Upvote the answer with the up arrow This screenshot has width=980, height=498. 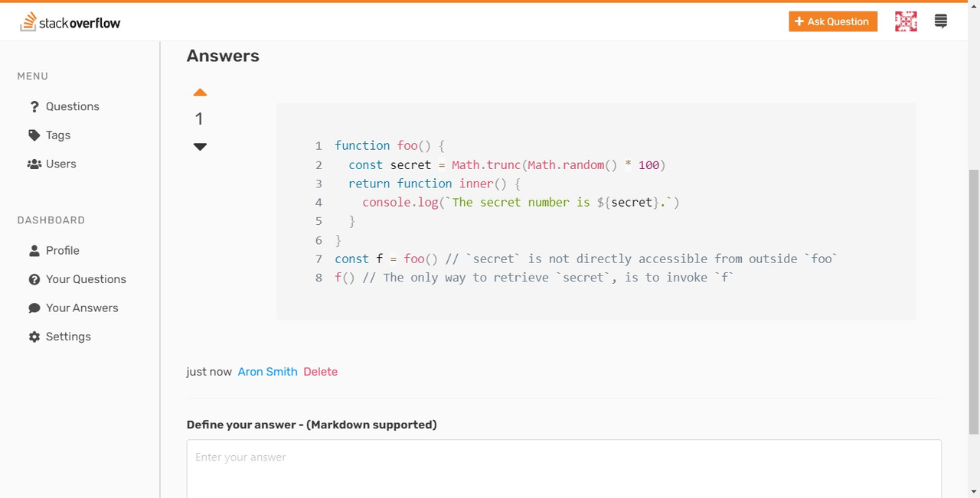pyautogui.click(x=200, y=92)
